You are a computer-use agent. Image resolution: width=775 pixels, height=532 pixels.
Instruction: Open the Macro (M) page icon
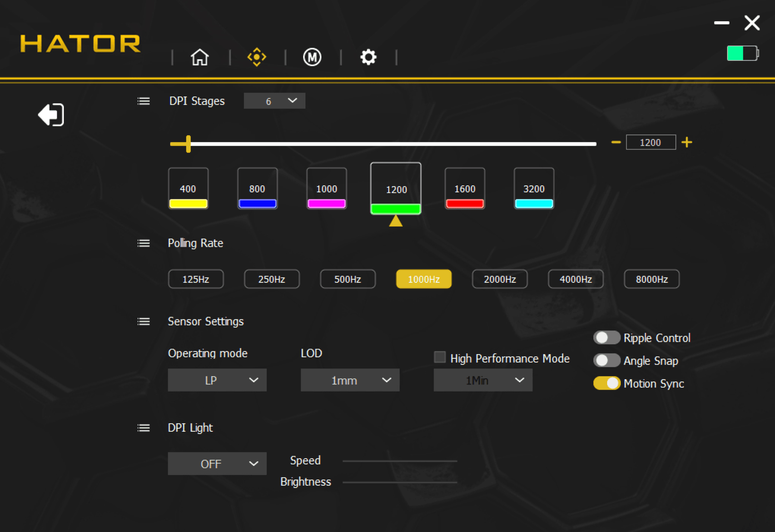pyautogui.click(x=312, y=57)
